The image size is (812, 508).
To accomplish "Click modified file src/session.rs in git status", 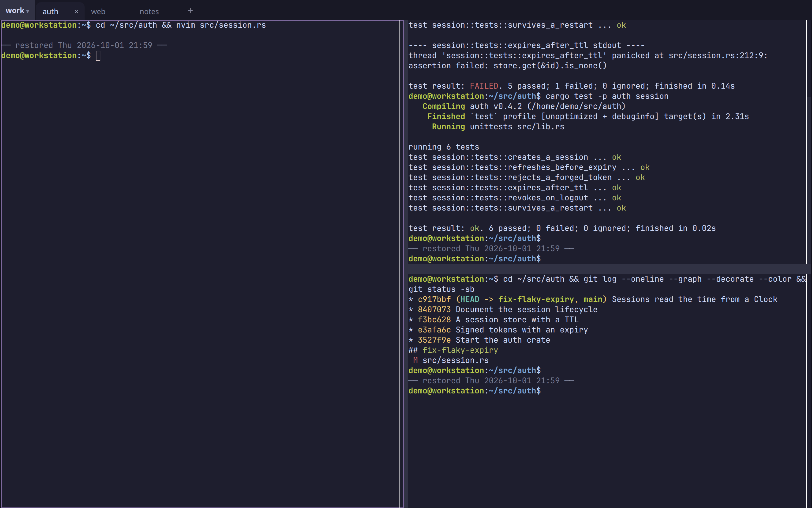I will pos(455,360).
